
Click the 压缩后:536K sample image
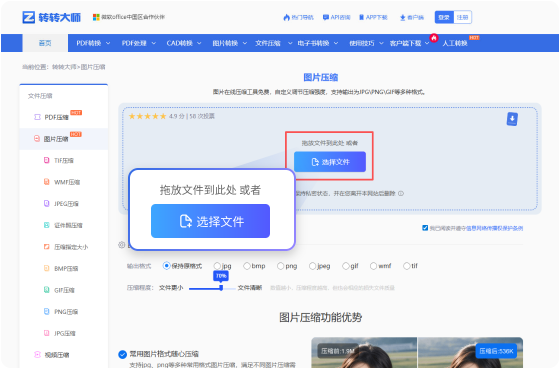[470, 352]
